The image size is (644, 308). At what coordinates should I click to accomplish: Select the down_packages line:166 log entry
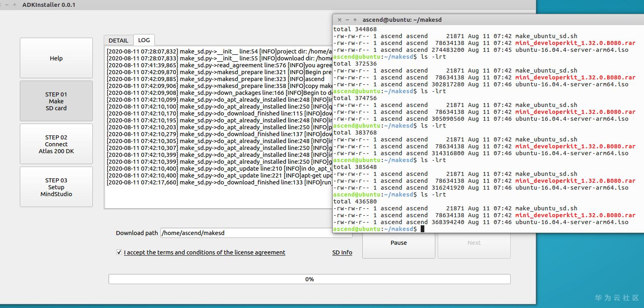coord(219,93)
